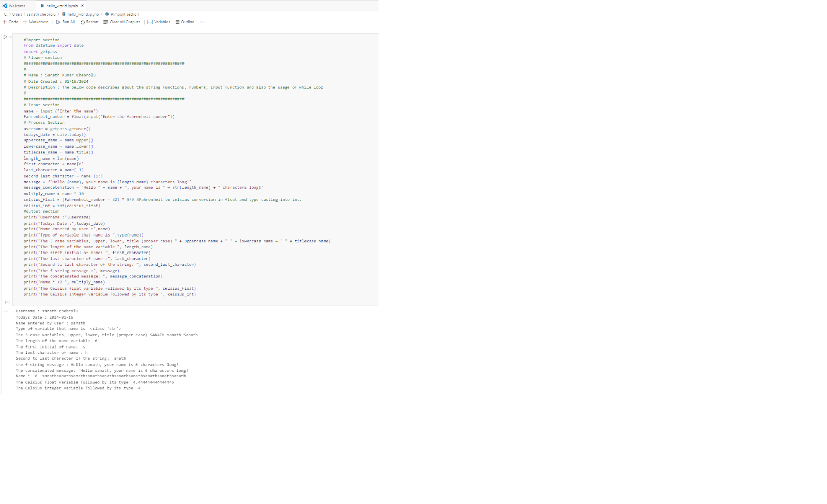Click the 'sanath chebrolu' breadcrumb folder
The image size is (827, 504).
tap(41, 14)
